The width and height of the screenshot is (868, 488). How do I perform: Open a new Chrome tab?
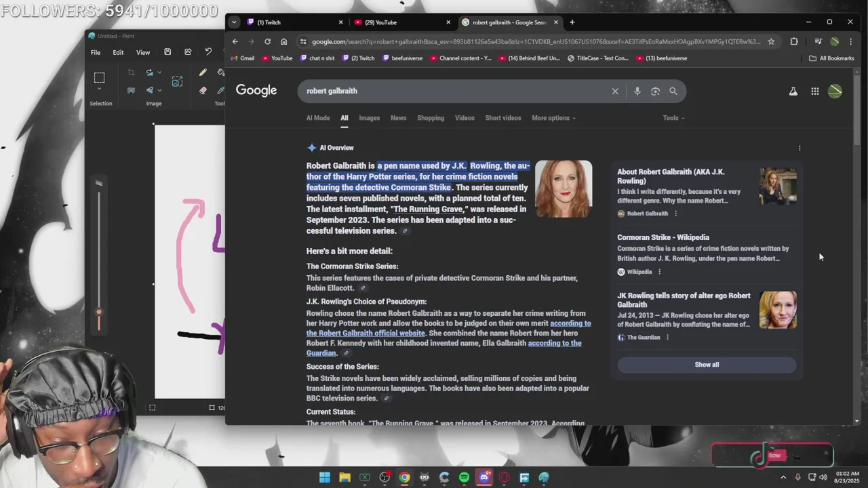point(572,22)
